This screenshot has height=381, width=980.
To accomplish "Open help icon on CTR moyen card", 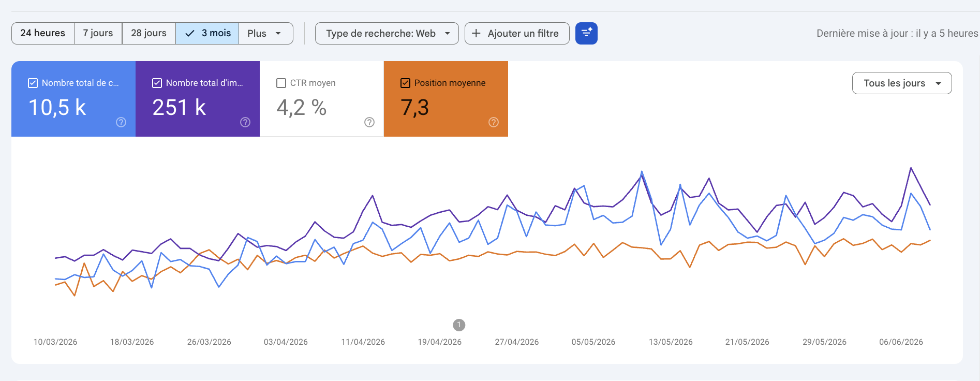I will coord(369,122).
